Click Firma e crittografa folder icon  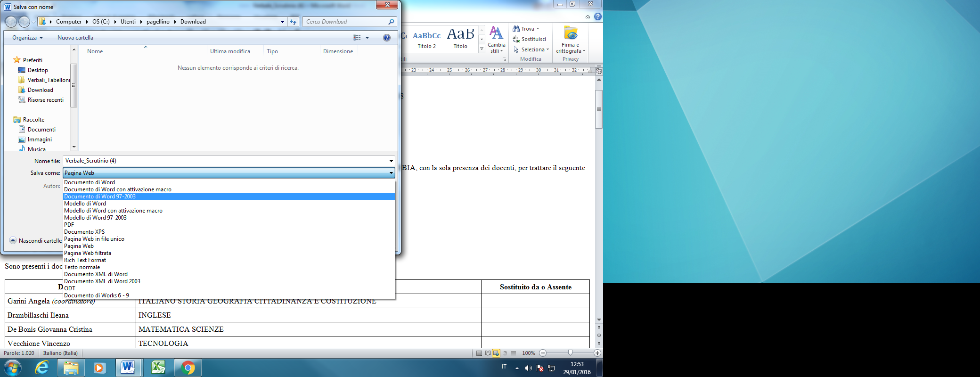[x=571, y=33]
